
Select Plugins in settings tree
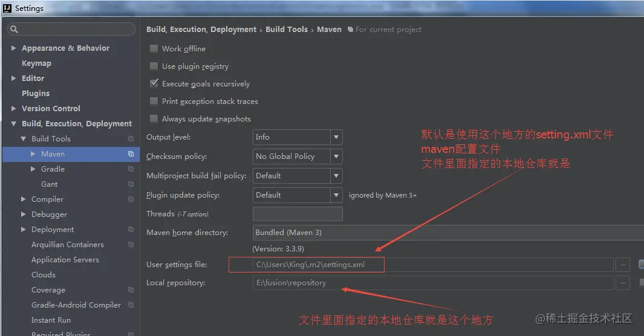(36, 94)
